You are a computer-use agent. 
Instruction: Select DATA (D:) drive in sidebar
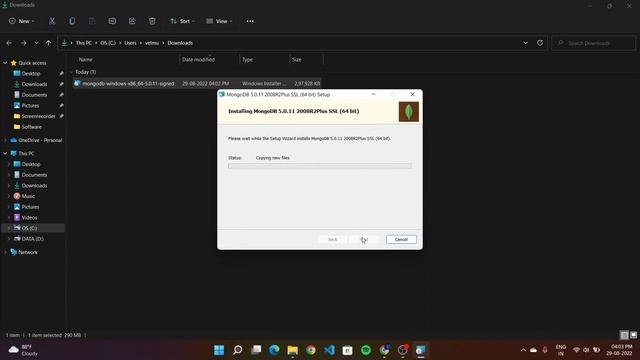point(33,239)
